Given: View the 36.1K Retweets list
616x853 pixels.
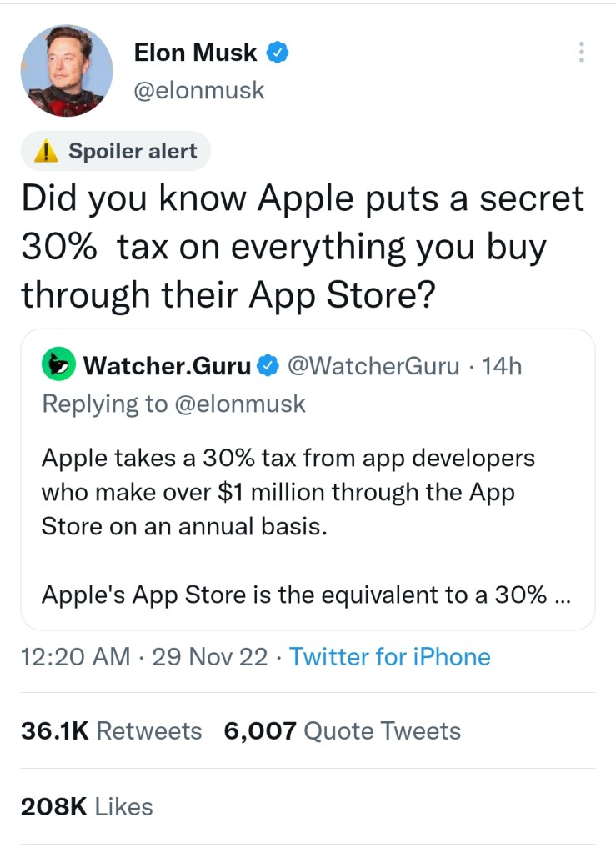Looking at the screenshot, I should click(111, 731).
